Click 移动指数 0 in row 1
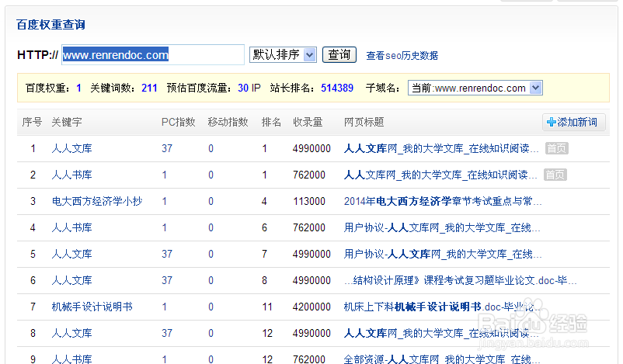This screenshot has height=364, width=623. click(x=211, y=148)
